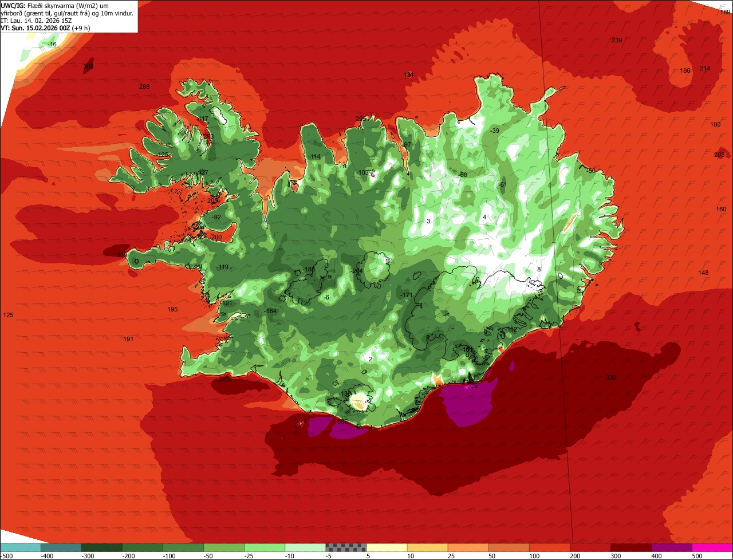Click the light green -25 to -10 legend swatch
This screenshot has width=733, height=560.
(x=265, y=547)
